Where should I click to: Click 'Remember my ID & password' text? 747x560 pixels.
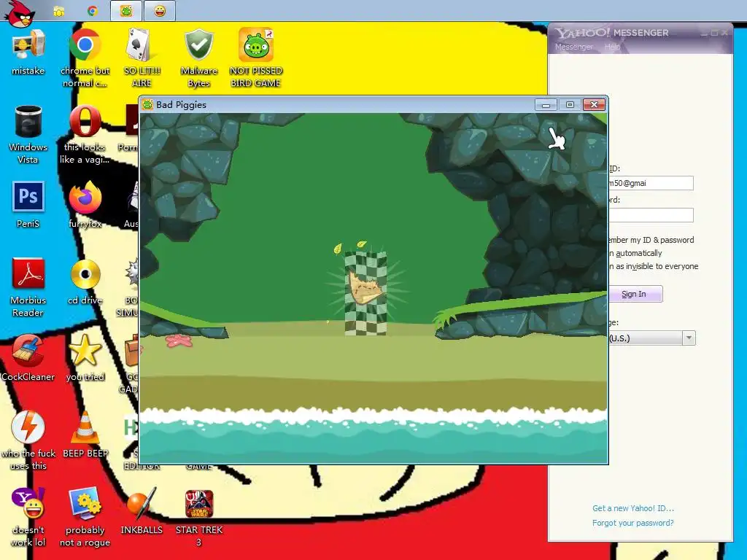coord(651,240)
